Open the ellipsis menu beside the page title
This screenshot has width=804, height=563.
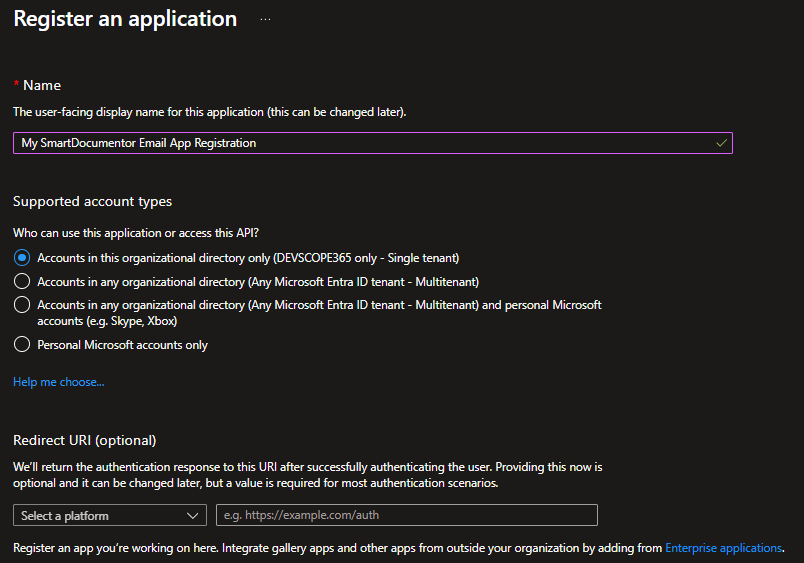[265, 19]
